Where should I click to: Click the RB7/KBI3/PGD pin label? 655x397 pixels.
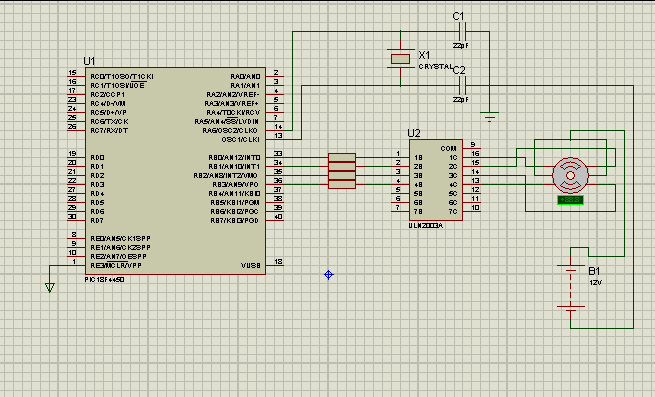coord(235,221)
